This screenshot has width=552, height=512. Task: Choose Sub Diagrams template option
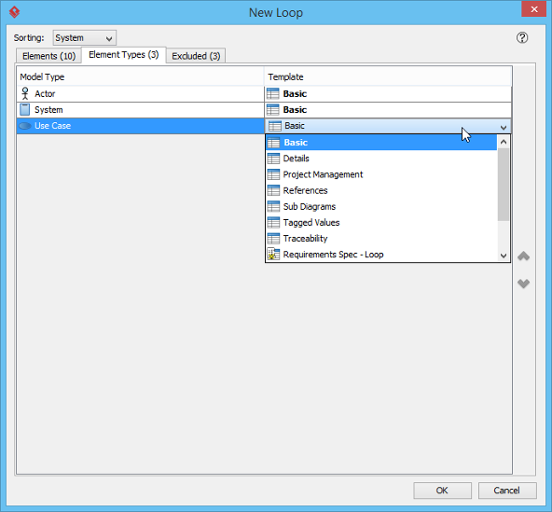point(381,206)
